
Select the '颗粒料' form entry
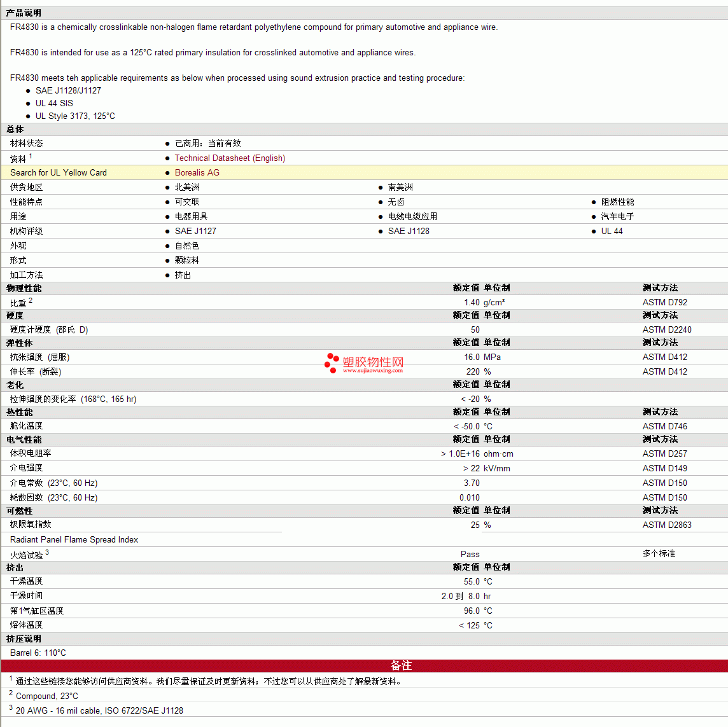(x=187, y=260)
